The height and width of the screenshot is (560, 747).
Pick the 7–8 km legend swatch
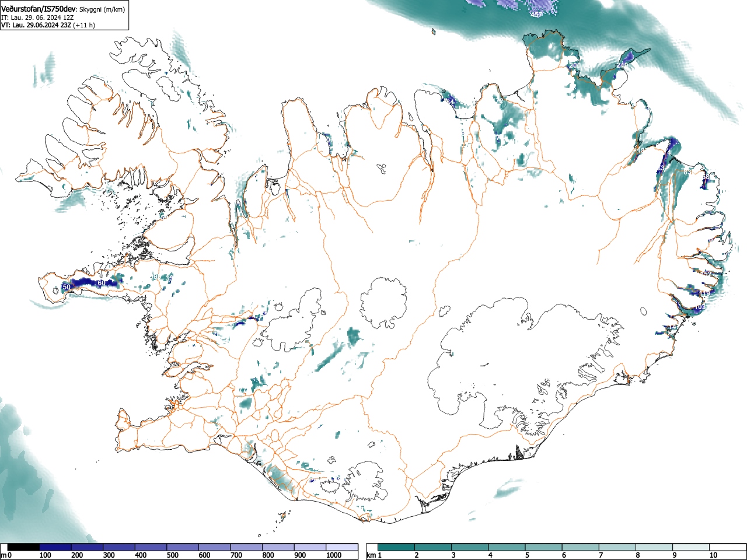(617, 547)
